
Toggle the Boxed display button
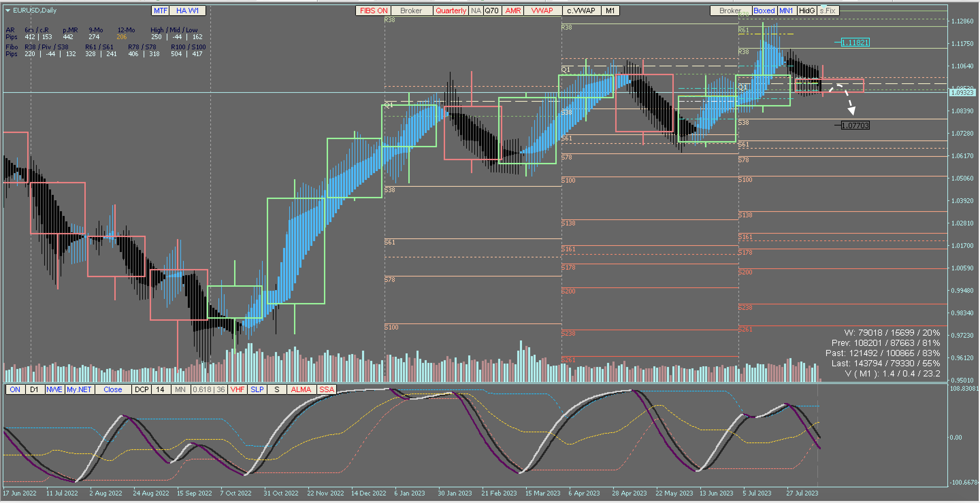tap(764, 11)
